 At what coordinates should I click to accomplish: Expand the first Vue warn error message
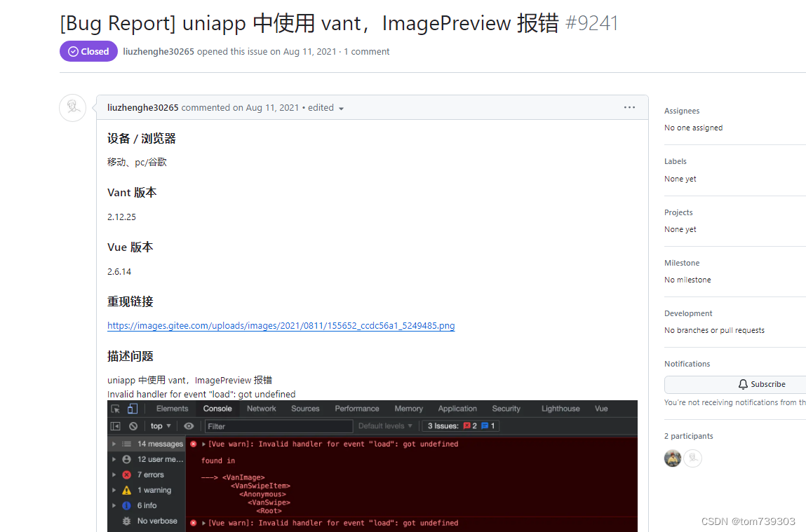(203, 444)
